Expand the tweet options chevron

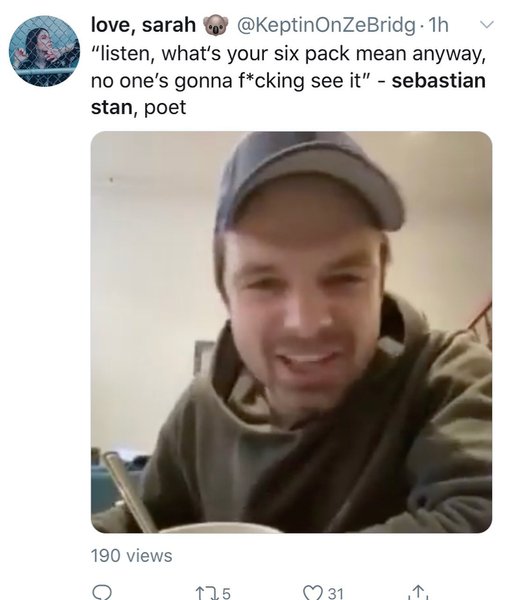[x=487, y=25]
